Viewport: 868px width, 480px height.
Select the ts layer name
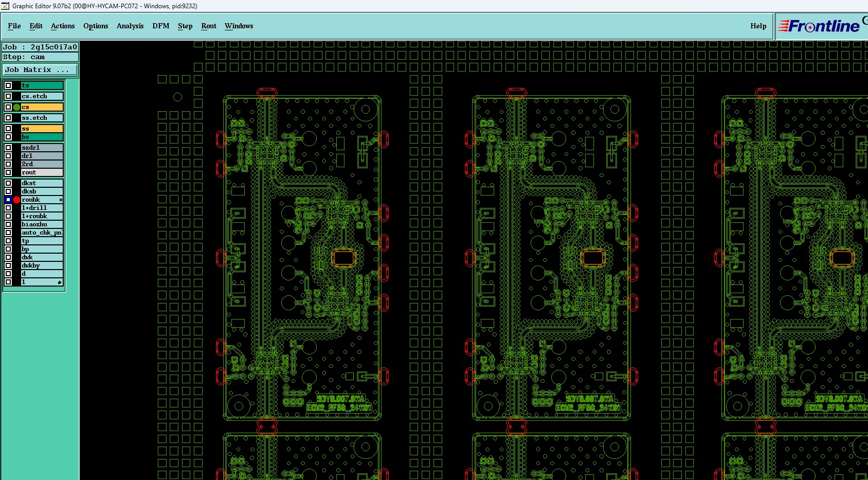pyautogui.click(x=42, y=85)
